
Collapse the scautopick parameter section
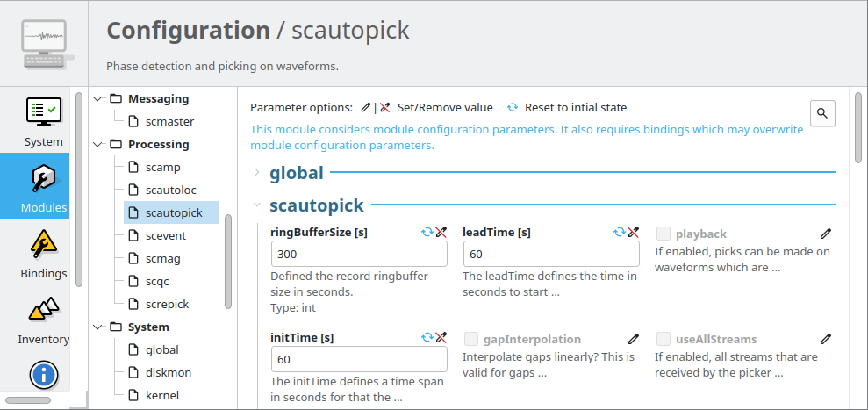click(x=256, y=205)
